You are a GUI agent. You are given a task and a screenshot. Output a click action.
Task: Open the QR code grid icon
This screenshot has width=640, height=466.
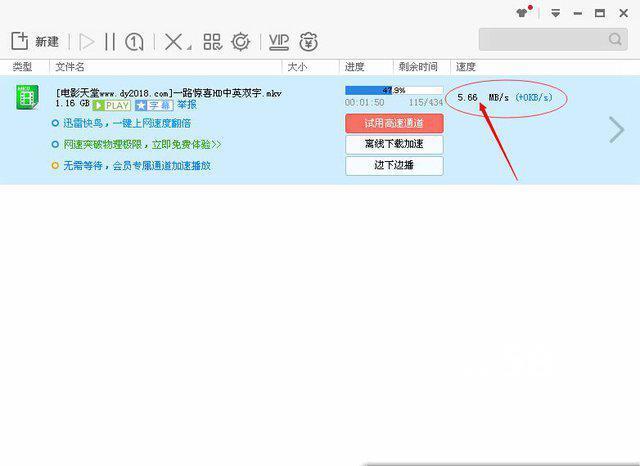point(212,42)
